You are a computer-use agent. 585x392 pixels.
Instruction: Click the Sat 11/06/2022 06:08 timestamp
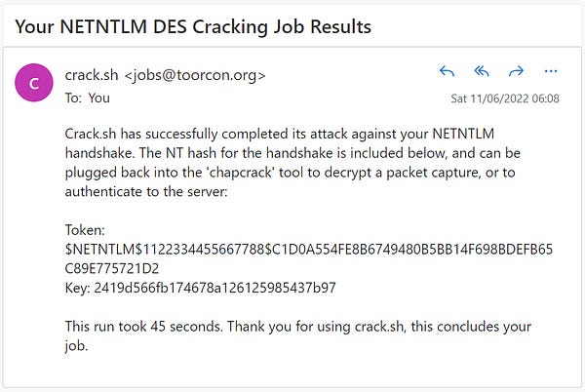click(x=505, y=98)
